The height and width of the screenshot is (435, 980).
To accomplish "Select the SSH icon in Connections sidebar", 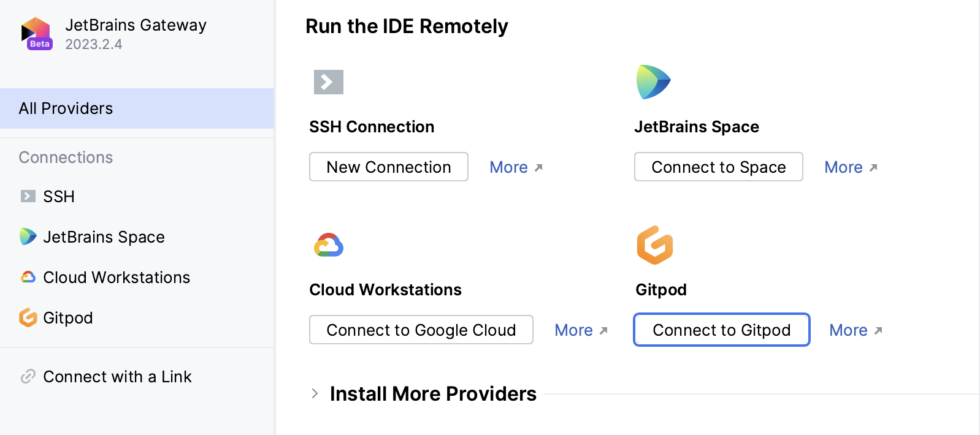I will 27,196.
